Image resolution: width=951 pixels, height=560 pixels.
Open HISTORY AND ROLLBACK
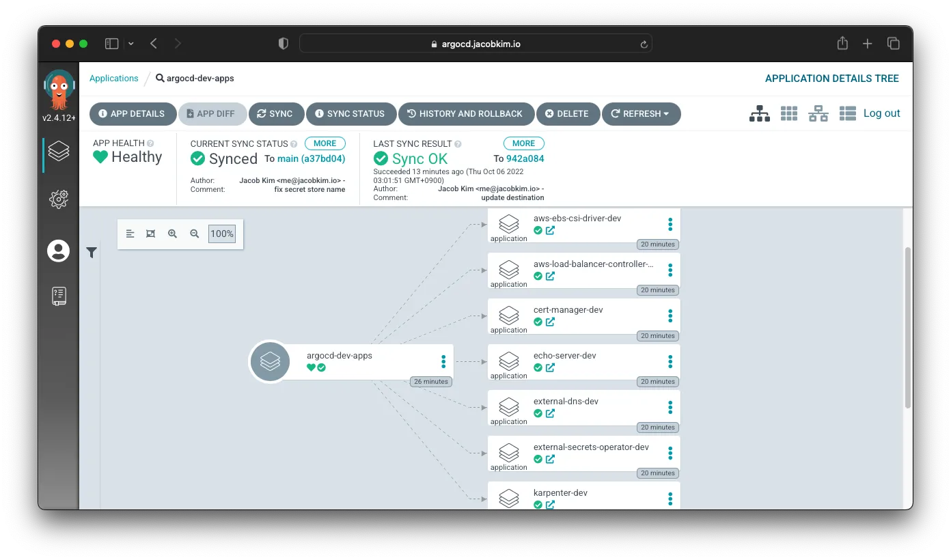point(467,113)
